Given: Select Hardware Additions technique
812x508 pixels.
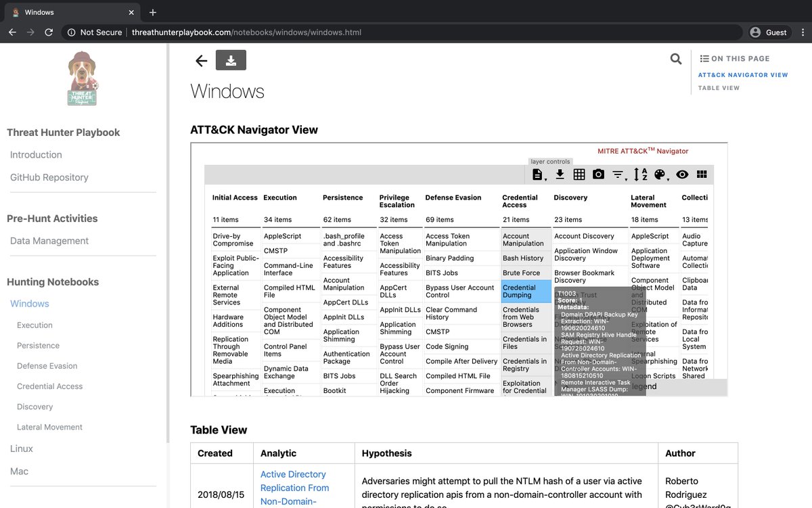Looking at the screenshot, I should [235, 321].
